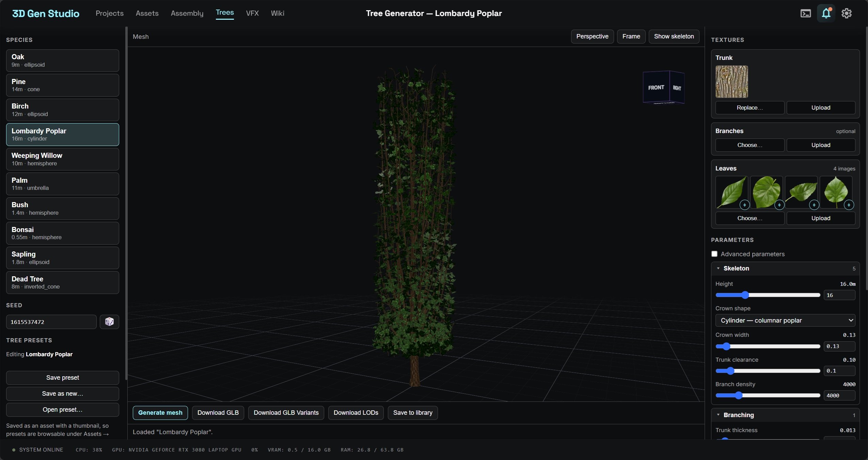Click the 3D Gen Studio logo
868x460 pixels.
tap(46, 13)
